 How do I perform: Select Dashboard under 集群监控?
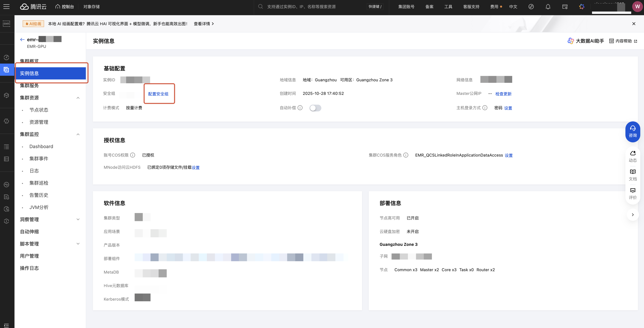tap(41, 146)
